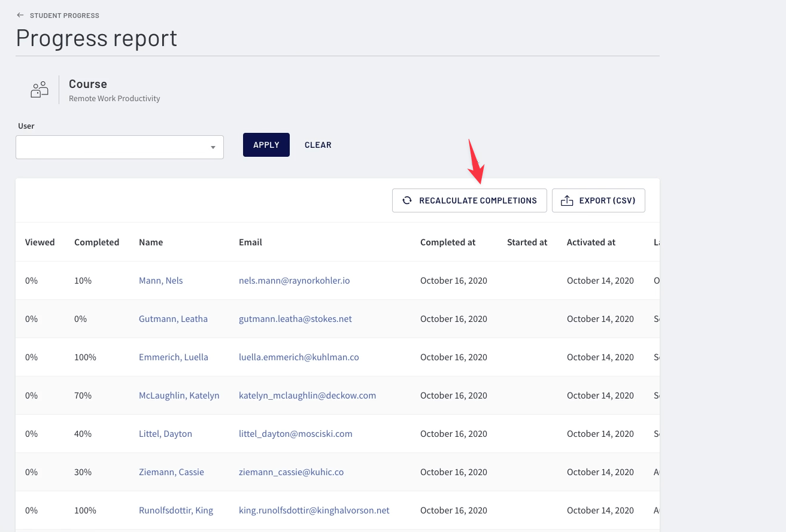Export the report as CSV
This screenshot has width=786, height=532.
598,200
